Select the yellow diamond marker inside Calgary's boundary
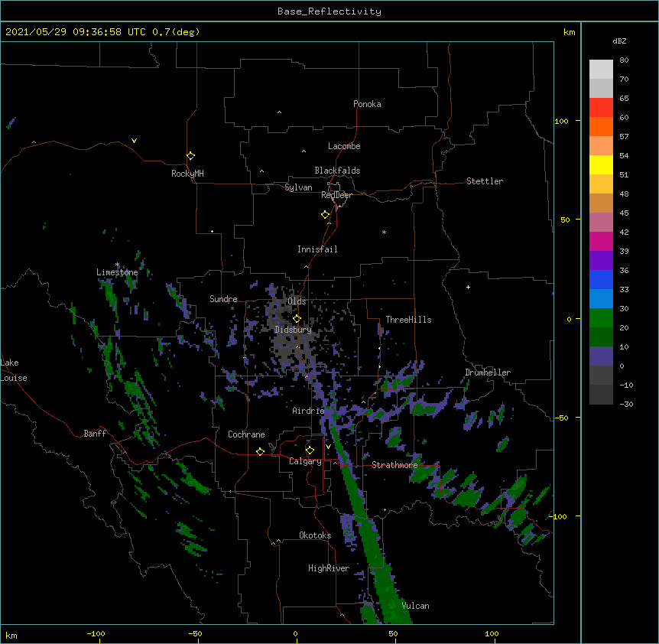 click(310, 450)
